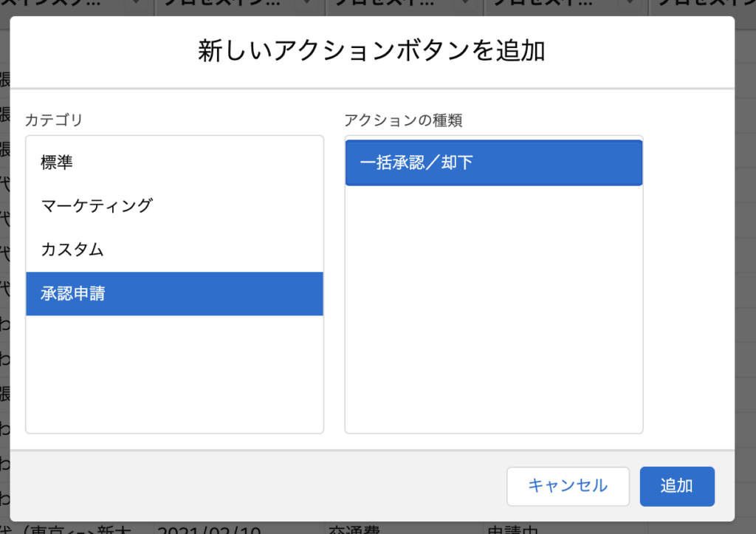This screenshot has height=534, width=756.
Task: Choose the カスタム category
Action: 174,250
